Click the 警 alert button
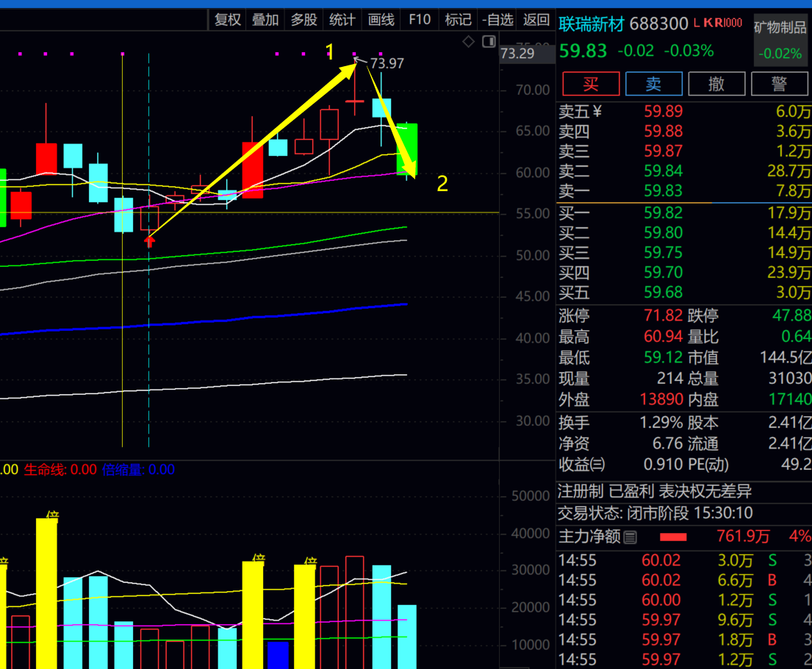Screen dimensions: 812x669 click(779, 84)
